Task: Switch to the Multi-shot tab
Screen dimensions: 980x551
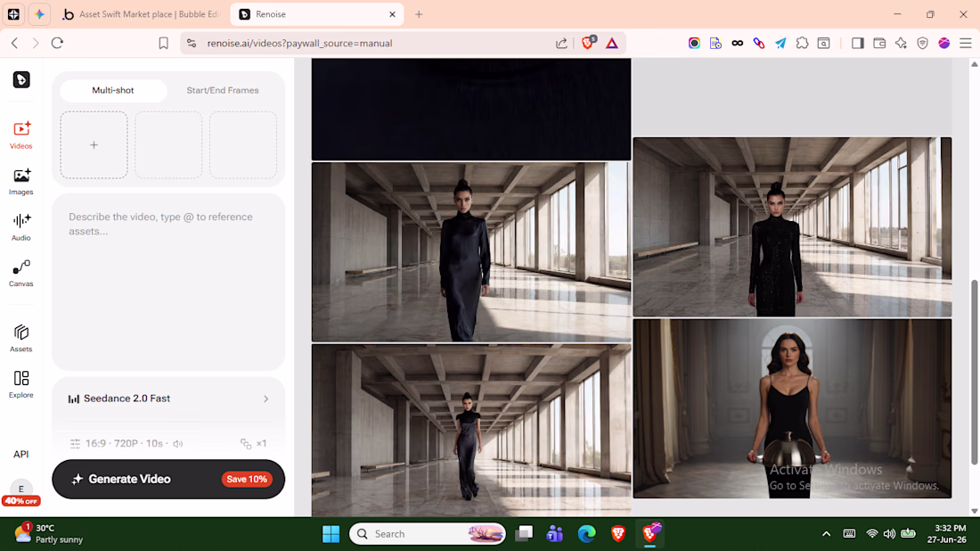Action: point(113,90)
